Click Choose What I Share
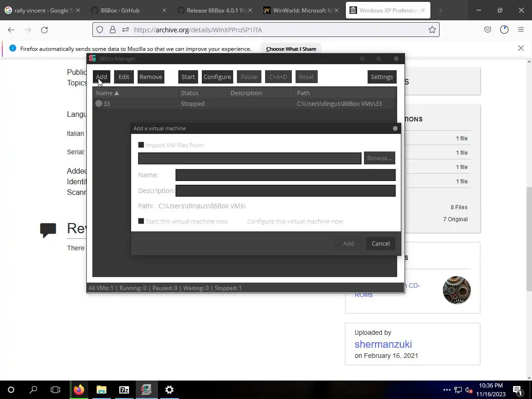The height and width of the screenshot is (399, 532). 291,49
